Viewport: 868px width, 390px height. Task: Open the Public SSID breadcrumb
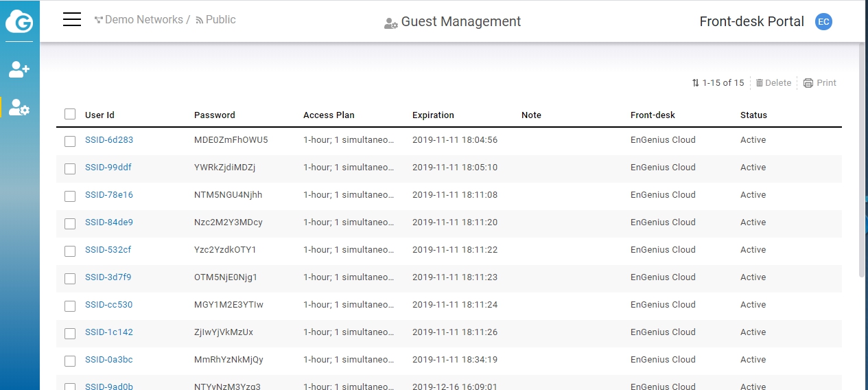[216, 19]
